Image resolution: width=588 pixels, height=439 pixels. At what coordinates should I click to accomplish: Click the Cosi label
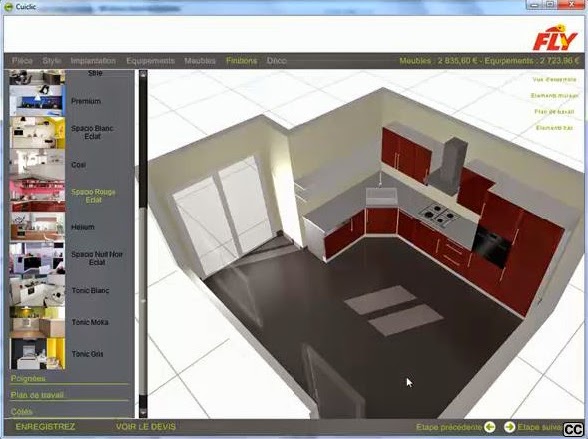78,165
